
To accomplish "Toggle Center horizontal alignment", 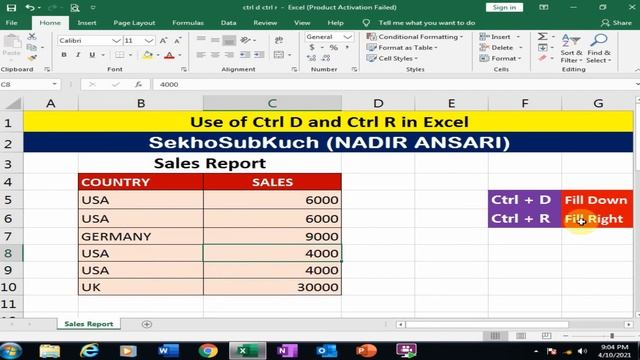I will [215, 54].
